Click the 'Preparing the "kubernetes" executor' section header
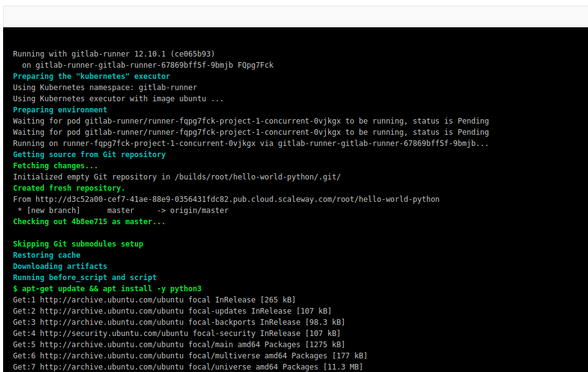Screen dimensions: 588x372 tap(91, 76)
